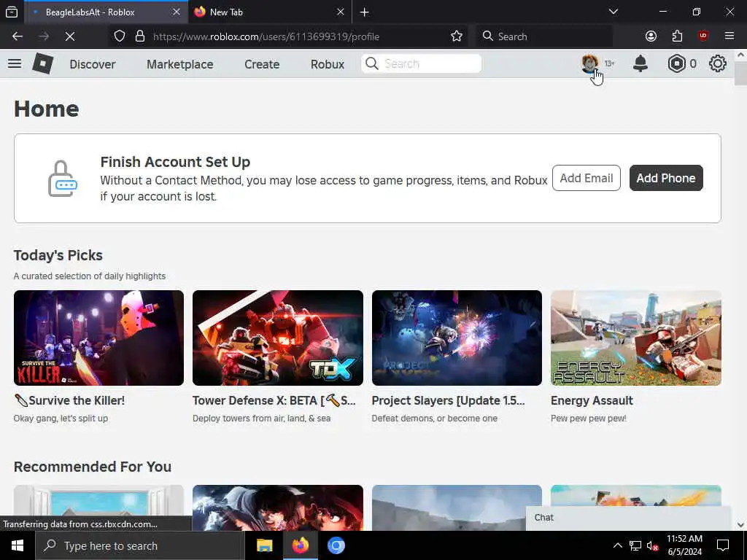Viewport: 747px width, 560px height.
Task: Click the Add Email button
Action: click(587, 178)
